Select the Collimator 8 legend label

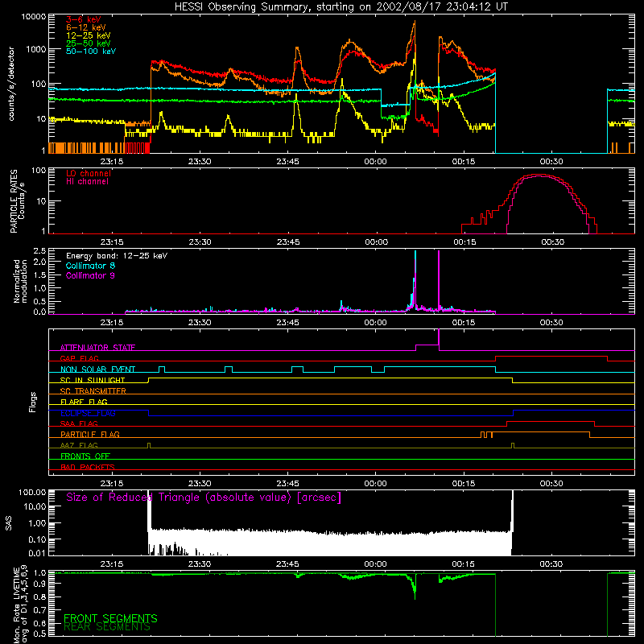click(90, 266)
